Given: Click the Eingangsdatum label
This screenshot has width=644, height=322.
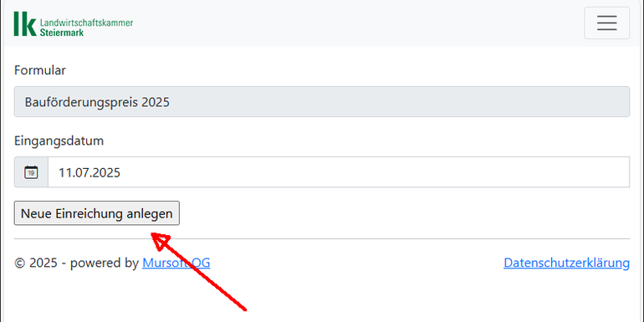Looking at the screenshot, I should (59, 141).
